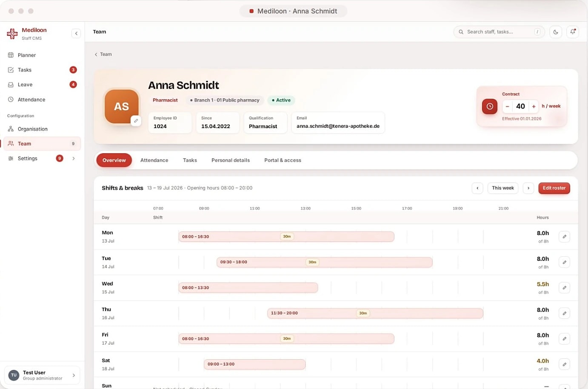588x389 pixels.
Task: Edit Thursday 16 Jul shift
Action: coord(564,313)
